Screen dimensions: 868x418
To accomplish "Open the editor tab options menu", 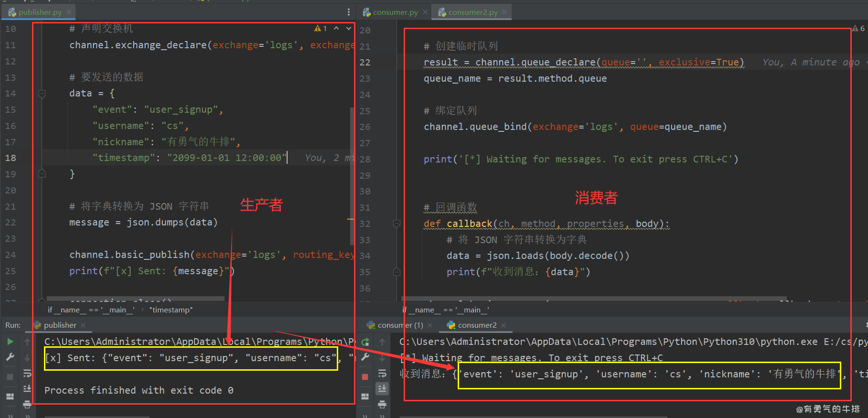I will [349, 12].
